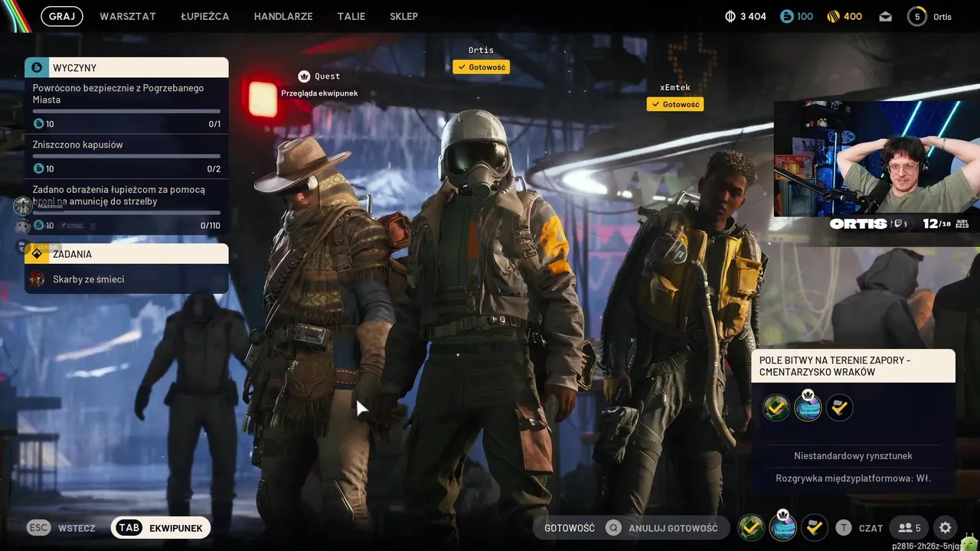Select the TALIE tab
The width and height of the screenshot is (980, 551).
tap(351, 16)
